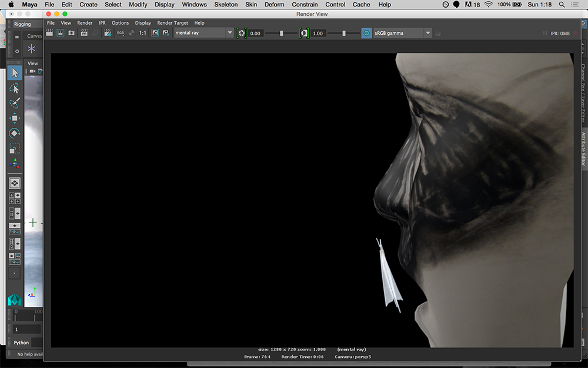Click the Snapshot camera icon

coord(71,33)
